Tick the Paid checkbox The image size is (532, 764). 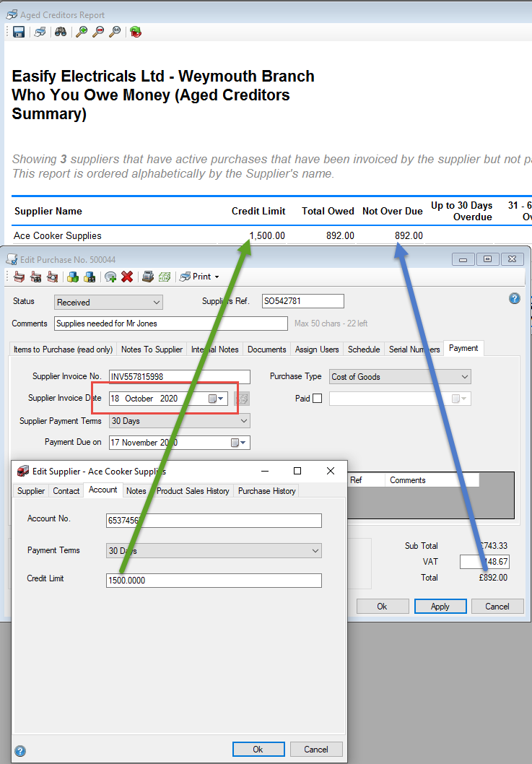coord(318,398)
